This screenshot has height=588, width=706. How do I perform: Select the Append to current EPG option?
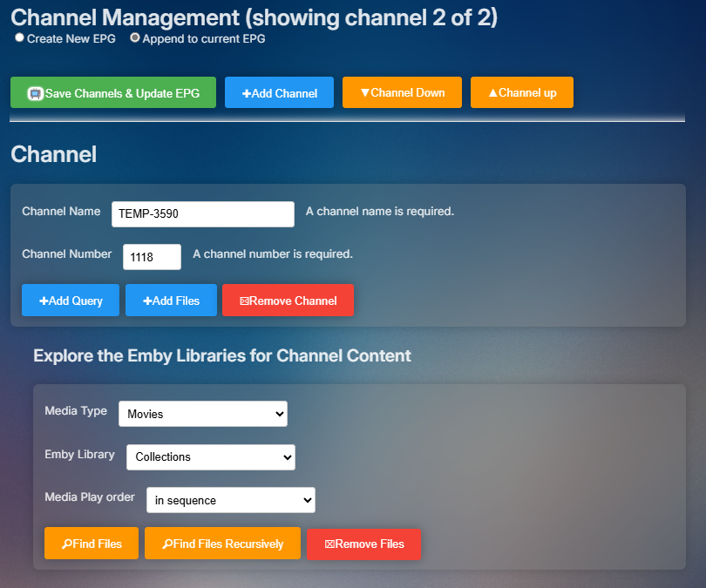pos(134,37)
